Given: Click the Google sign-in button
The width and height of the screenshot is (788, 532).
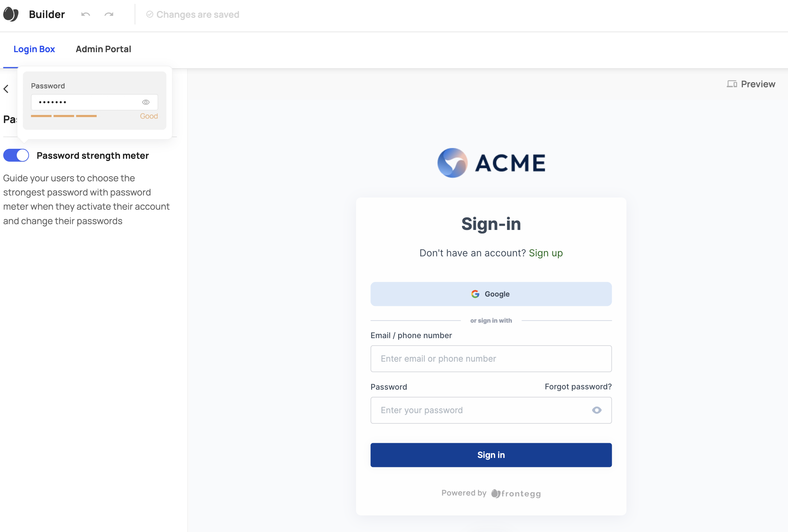Looking at the screenshot, I should (x=491, y=294).
